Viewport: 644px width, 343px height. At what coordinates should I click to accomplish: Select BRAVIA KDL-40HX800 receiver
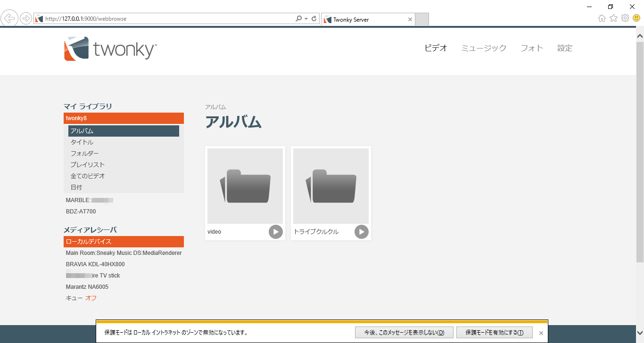pos(95,264)
